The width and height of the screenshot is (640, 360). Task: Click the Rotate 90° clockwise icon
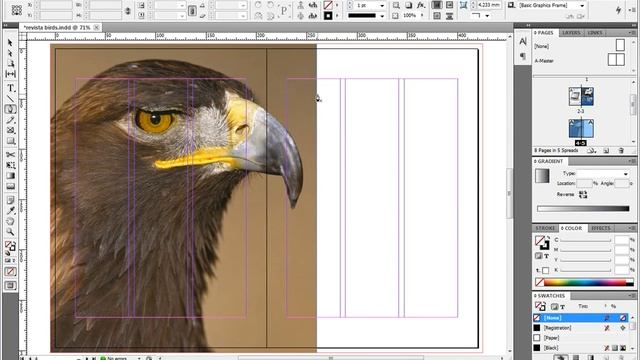coord(258,5)
